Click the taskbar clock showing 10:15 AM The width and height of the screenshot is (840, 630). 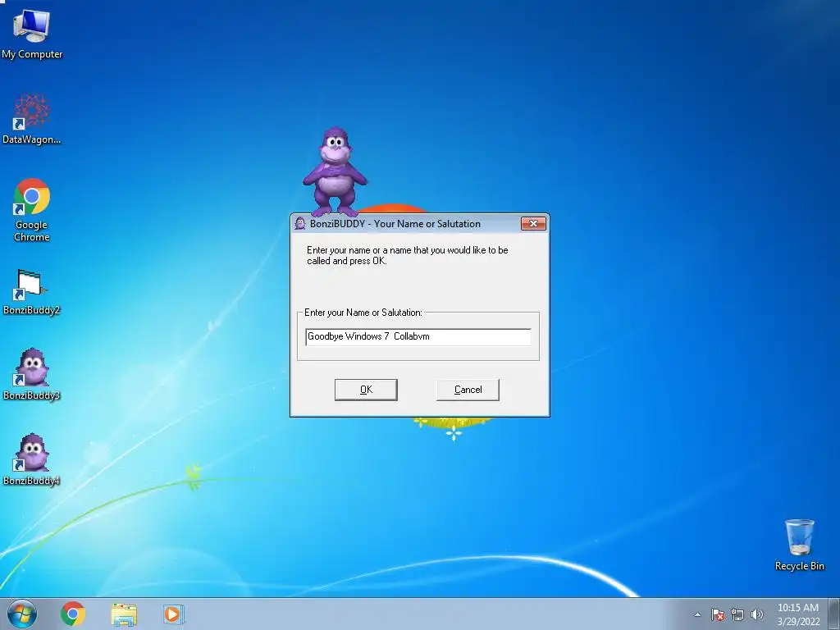point(798,614)
